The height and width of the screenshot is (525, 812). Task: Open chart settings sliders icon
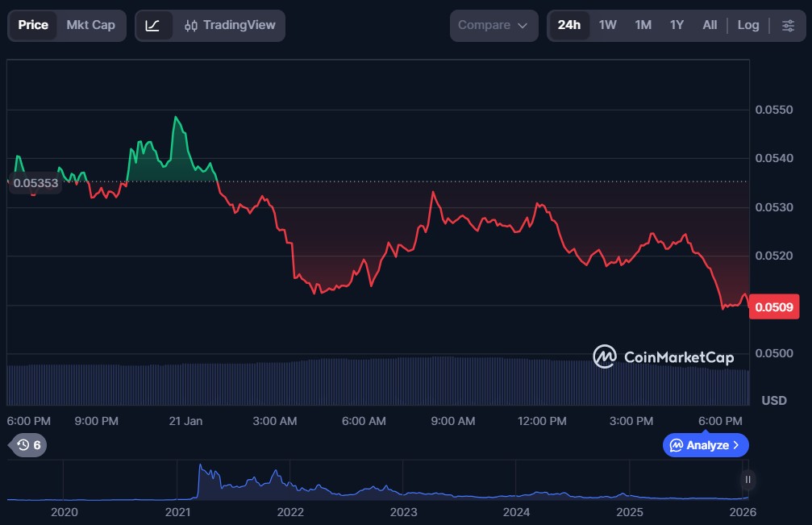click(x=788, y=25)
